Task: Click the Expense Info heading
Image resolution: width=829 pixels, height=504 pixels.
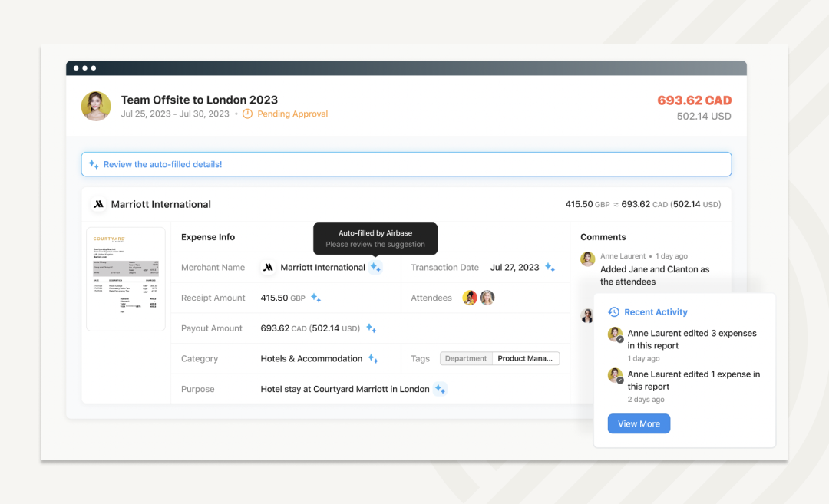Action: point(208,237)
